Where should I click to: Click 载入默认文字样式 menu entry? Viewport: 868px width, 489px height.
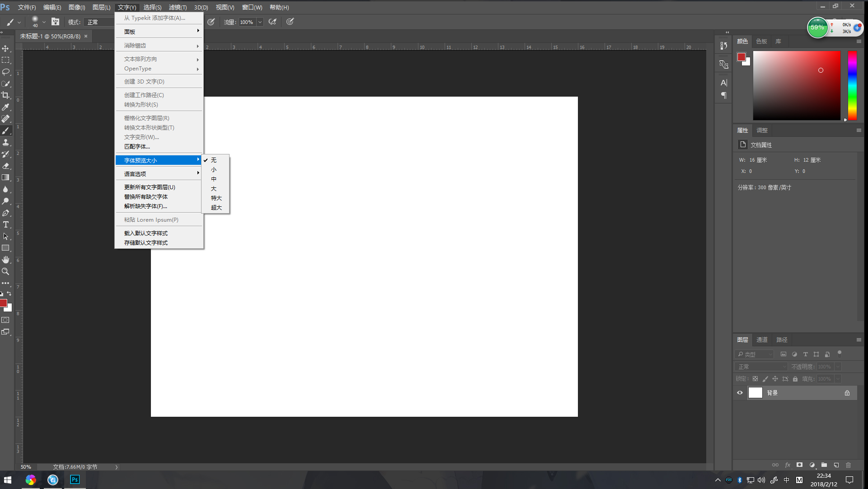[145, 233]
